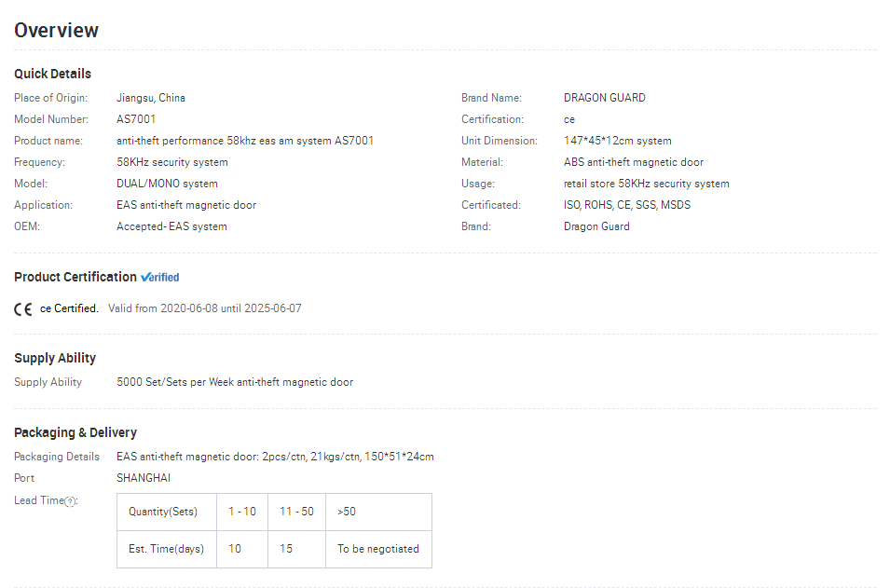Select the DRAGON GUARD brand name value
This screenshot has height=588, width=890.
605,98
